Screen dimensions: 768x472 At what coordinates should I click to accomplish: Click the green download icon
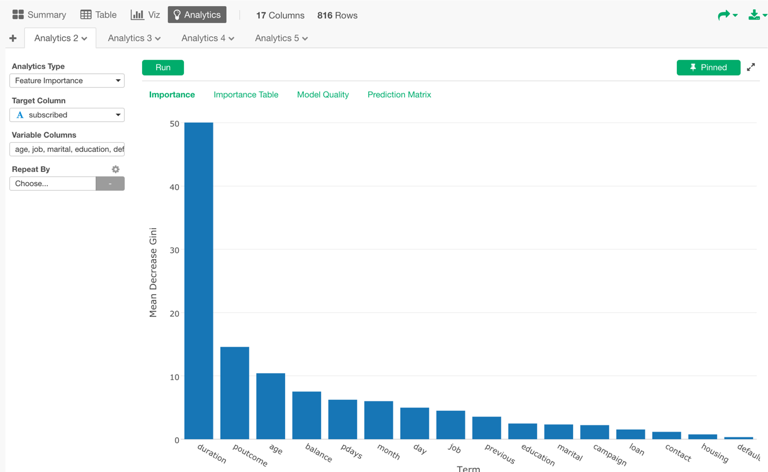click(x=755, y=15)
